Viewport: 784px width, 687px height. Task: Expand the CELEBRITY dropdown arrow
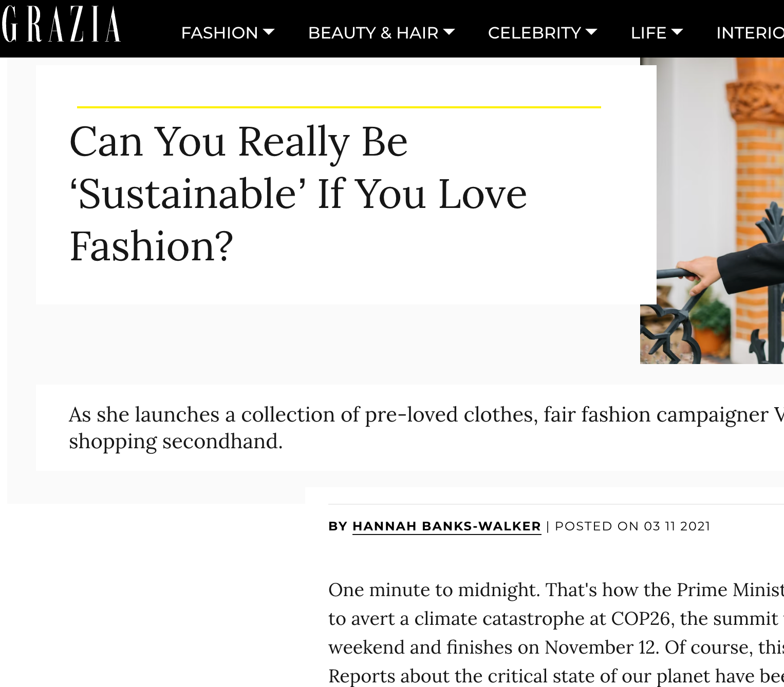pyautogui.click(x=592, y=32)
